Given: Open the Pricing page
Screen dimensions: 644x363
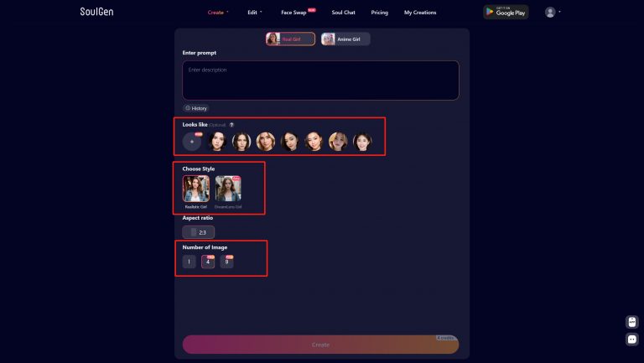Looking at the screenshot, I should pyautogui.click(x=380, y=13).
